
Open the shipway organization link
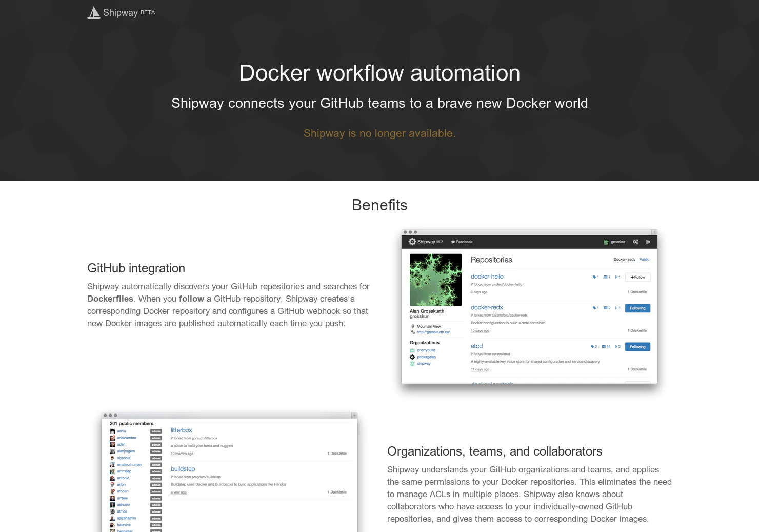click(x=424, y=364)
